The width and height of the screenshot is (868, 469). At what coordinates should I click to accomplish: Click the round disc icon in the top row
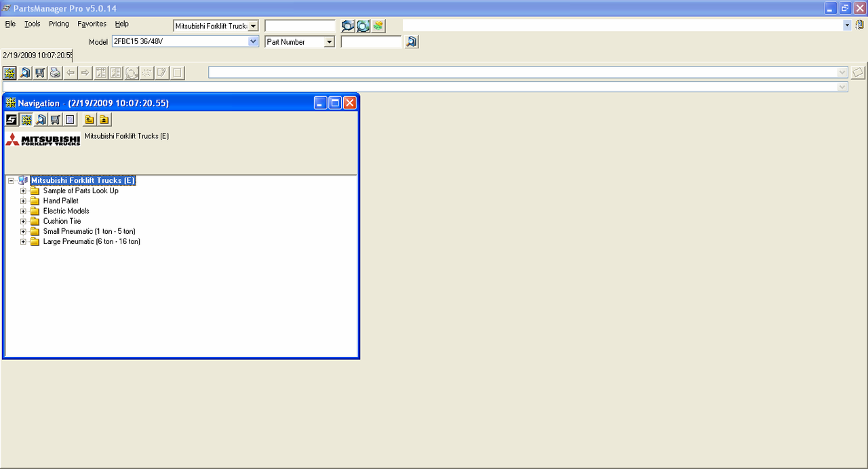click(363, 26)
